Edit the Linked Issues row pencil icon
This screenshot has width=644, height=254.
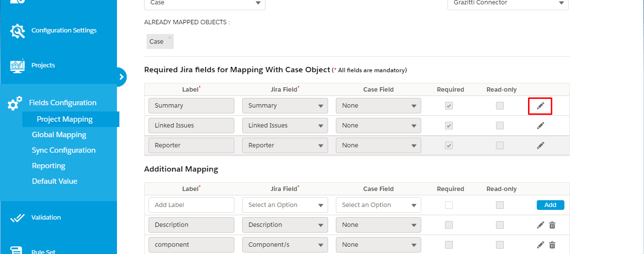coord(540,126)
